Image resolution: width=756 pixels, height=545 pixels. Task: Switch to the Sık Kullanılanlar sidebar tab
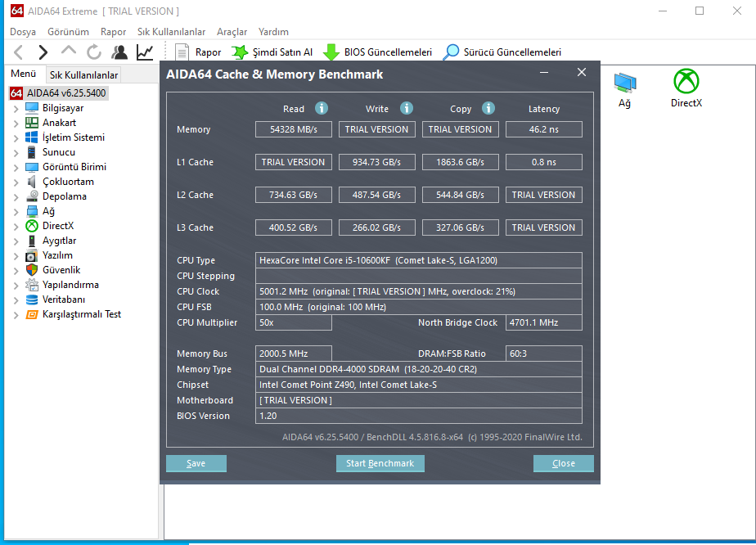point(84,74)
